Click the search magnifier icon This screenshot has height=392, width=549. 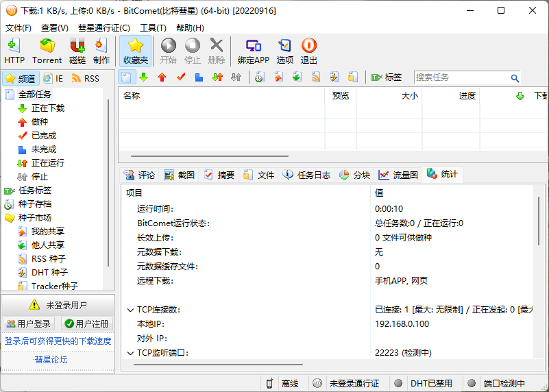click(x=515, y=78)
